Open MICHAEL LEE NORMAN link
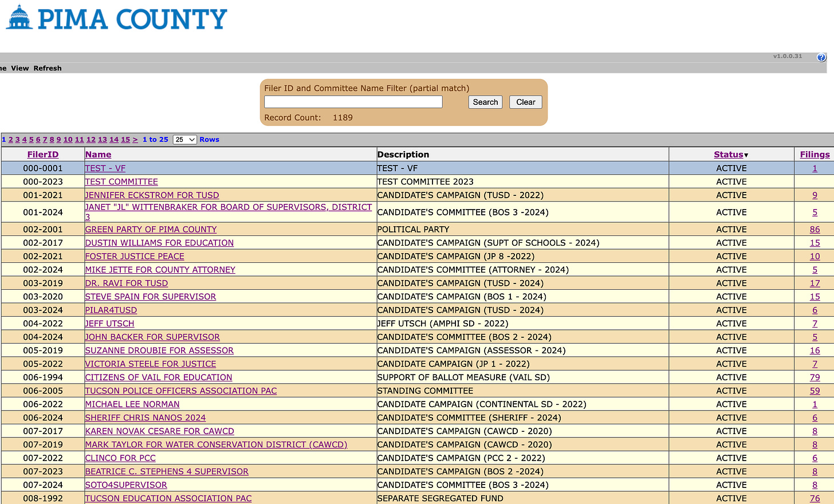This screenshot has height=504, width=834. click(x=132, y=404)
